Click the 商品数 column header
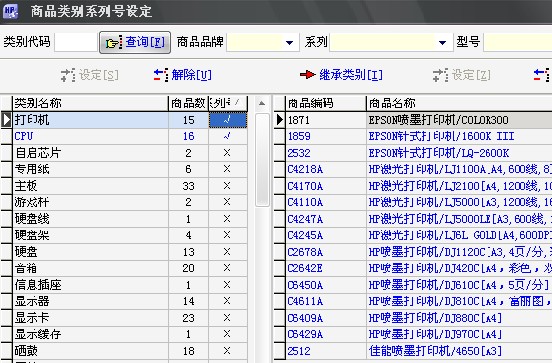Screen dimensions: 552x363 (188, 103)
